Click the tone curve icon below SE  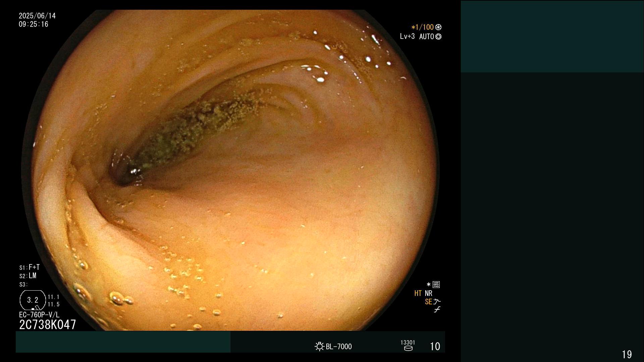coord(437,310)
